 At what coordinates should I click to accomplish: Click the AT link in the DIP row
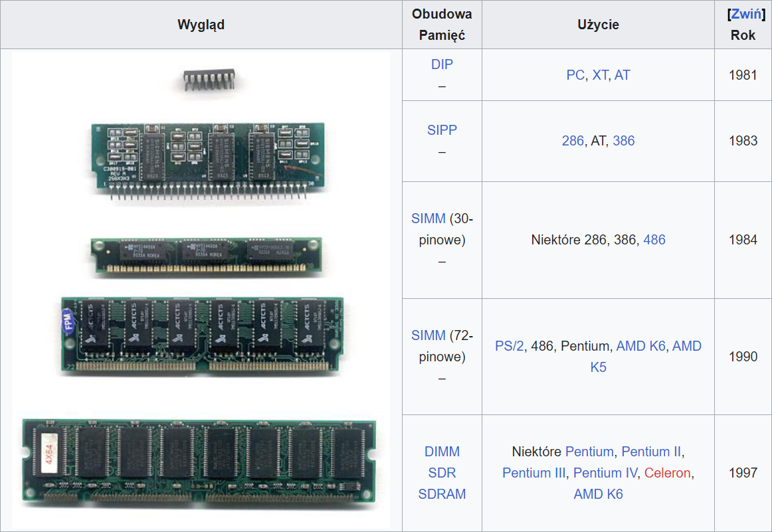pyautogui.click(x=623, y=75)
